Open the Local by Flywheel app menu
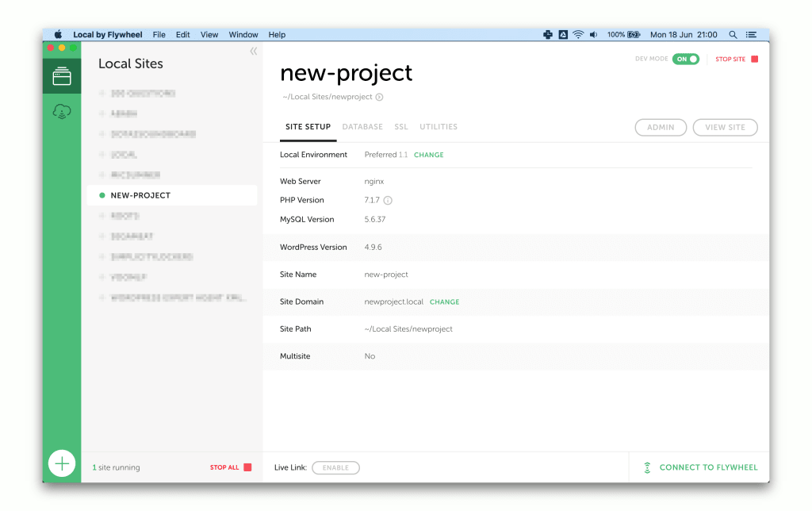Screen dimensions: 812x511 (108, 35)
